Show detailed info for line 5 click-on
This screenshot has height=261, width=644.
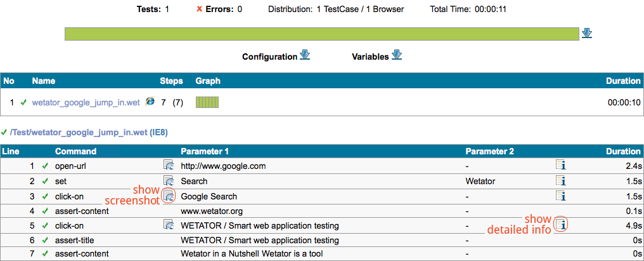pos(560,224)
